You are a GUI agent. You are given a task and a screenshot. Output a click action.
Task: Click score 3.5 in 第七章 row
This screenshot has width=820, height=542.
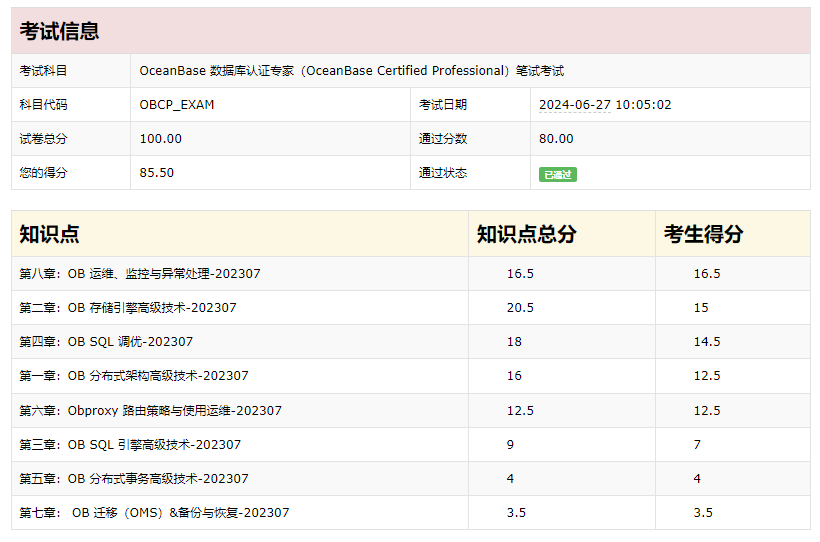(x=703, y=513)
